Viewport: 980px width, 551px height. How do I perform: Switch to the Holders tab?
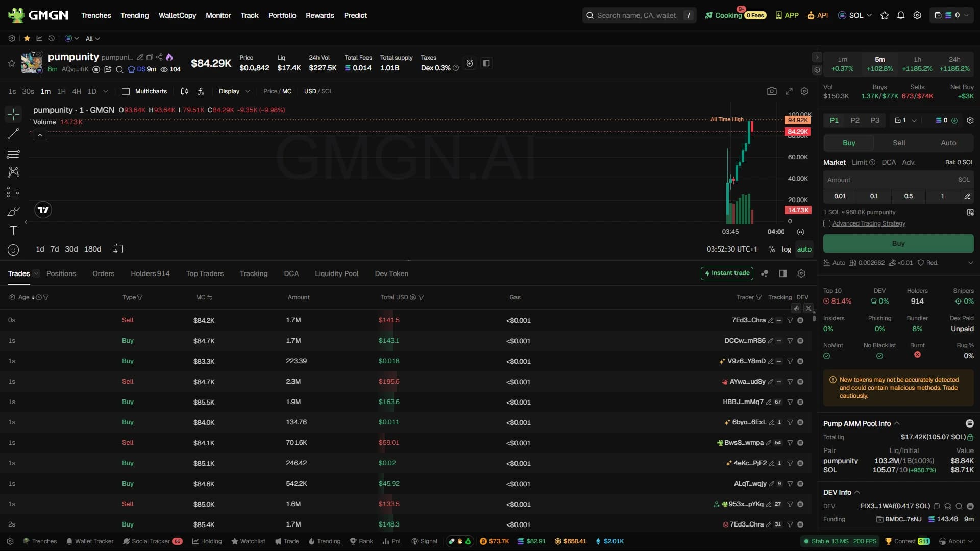click(x=150, y=273)
